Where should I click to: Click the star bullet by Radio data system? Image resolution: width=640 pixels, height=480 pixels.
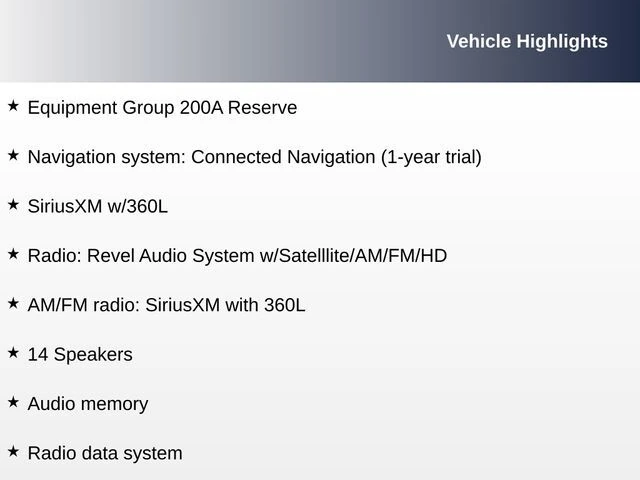[x=13, y=451]
